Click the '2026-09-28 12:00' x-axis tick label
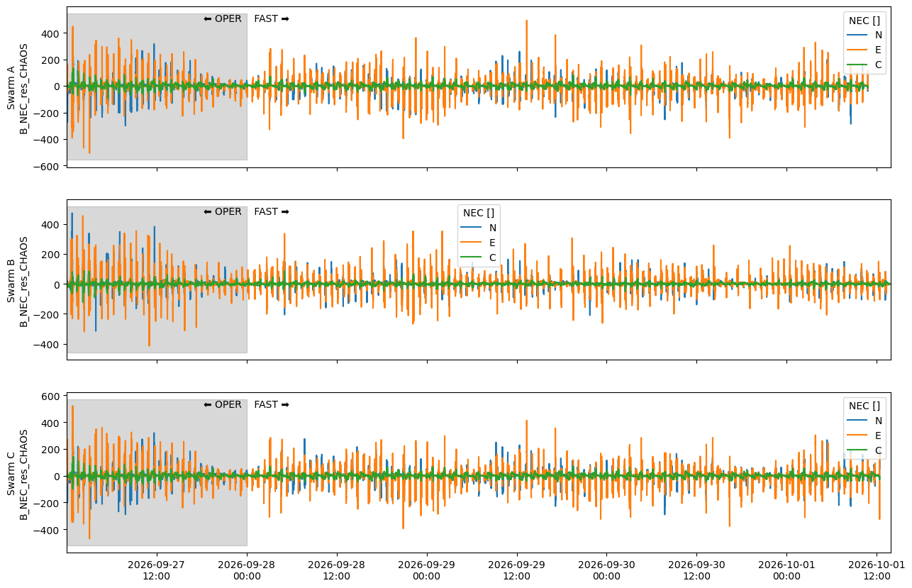The image size is (912, 588). (336, 570)
